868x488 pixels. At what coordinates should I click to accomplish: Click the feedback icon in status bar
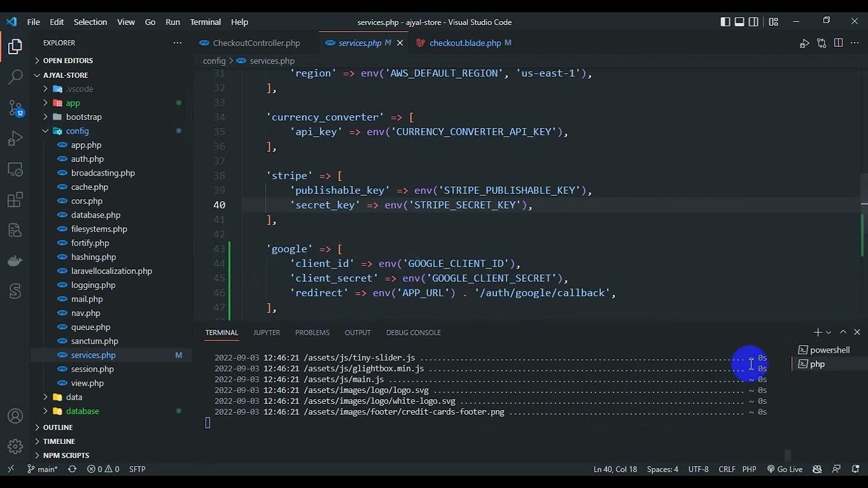(x=837, y=469)
